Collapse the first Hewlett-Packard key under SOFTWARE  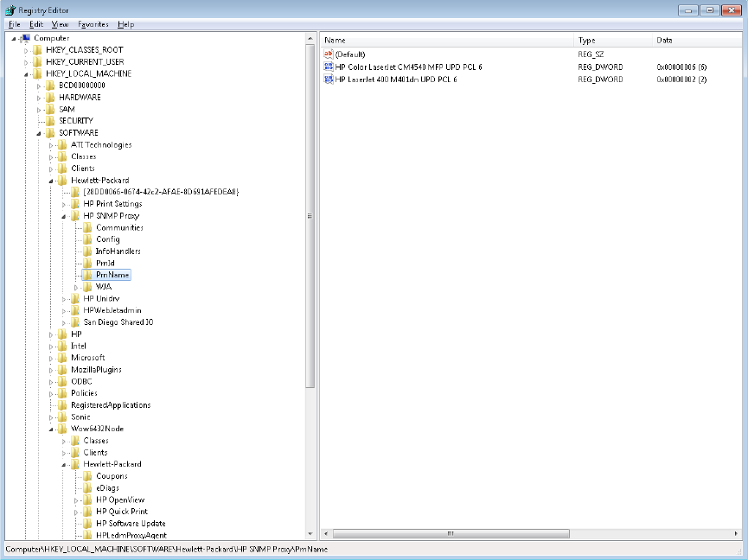click(51, 181)
